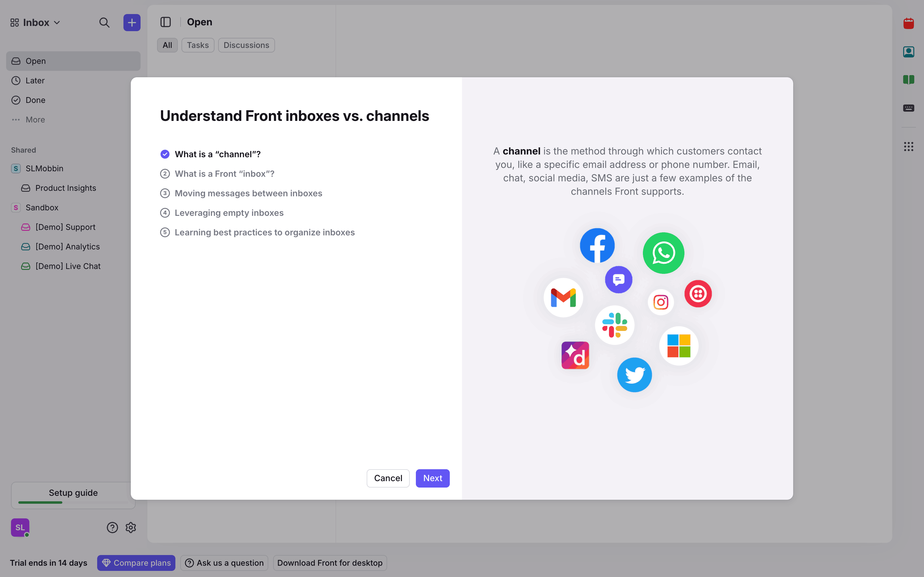
Task: Click the search magnifier icon
Action: (x=104, y=23)
